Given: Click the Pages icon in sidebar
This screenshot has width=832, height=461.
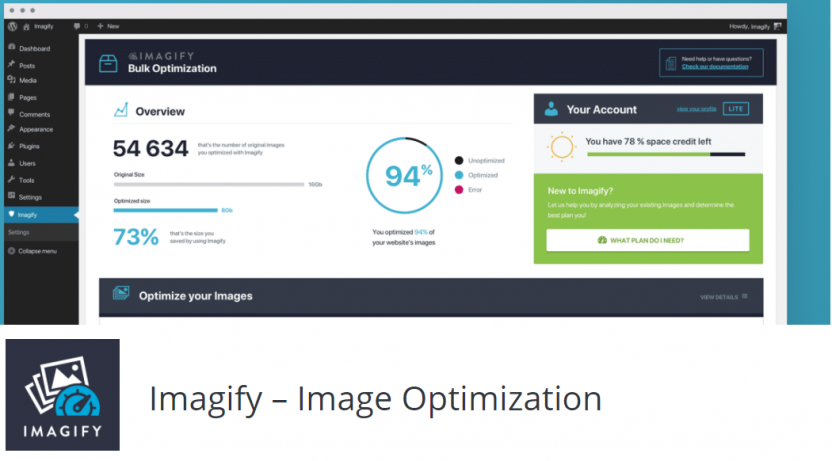Looking at the screenshot, I should pos(12,97).
